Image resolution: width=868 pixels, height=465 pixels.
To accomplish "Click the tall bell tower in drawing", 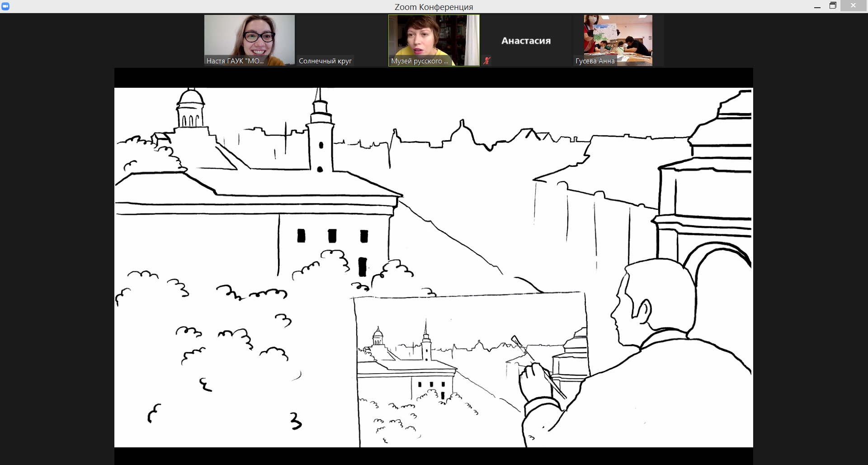I will 320,136.
